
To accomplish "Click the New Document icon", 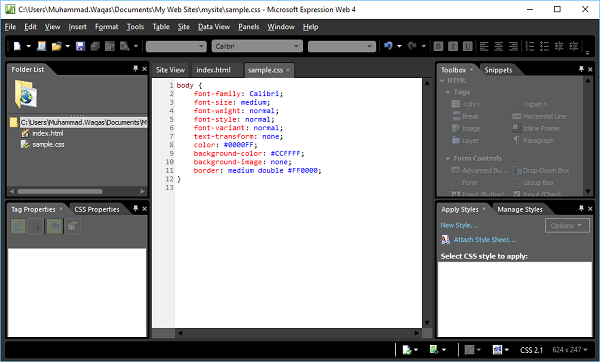I will pos(17,46).
